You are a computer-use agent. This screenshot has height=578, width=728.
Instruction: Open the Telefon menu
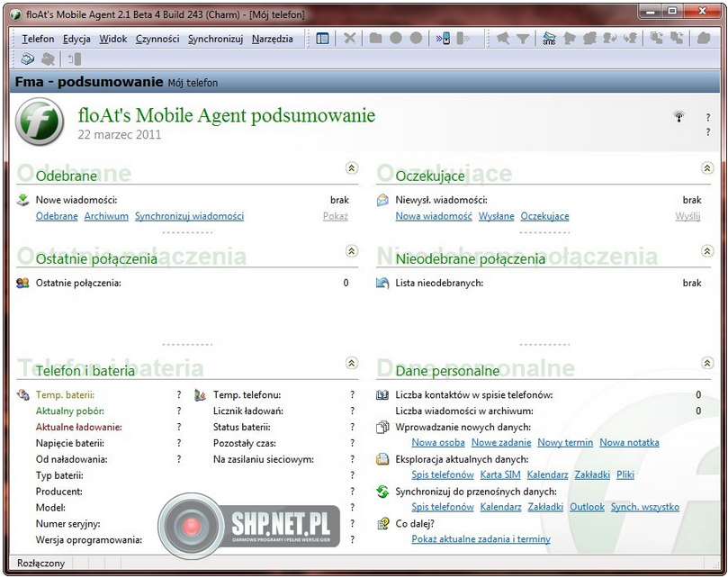tap(38, 39)
